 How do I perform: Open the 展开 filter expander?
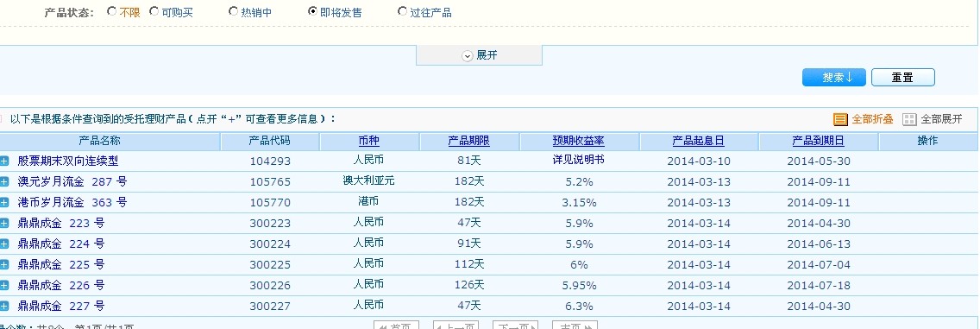480,55
